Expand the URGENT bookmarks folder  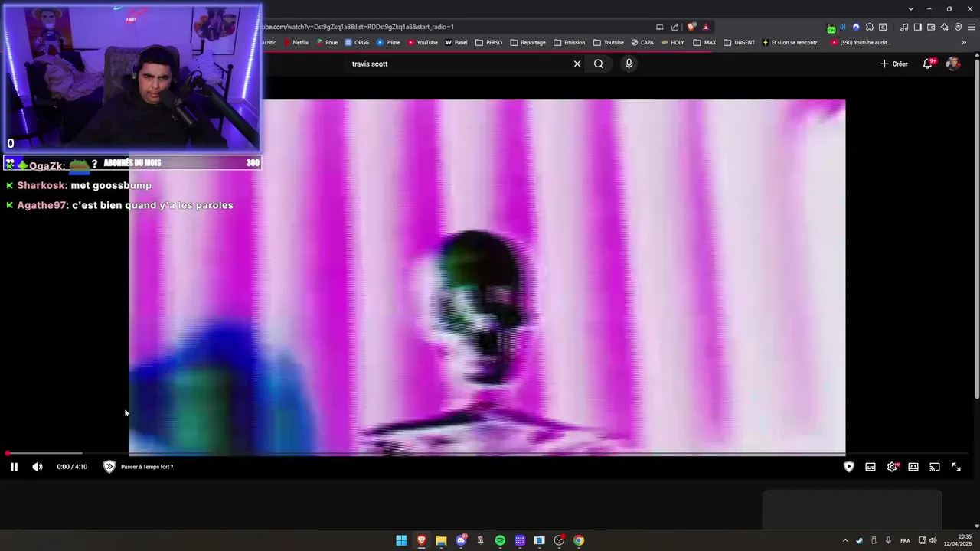[740, 43]
